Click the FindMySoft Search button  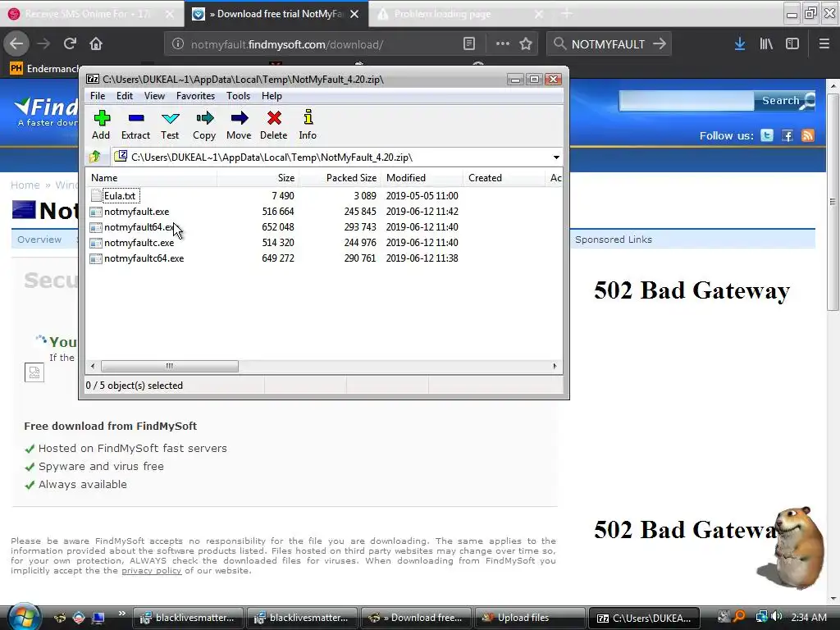coord(784,100)
